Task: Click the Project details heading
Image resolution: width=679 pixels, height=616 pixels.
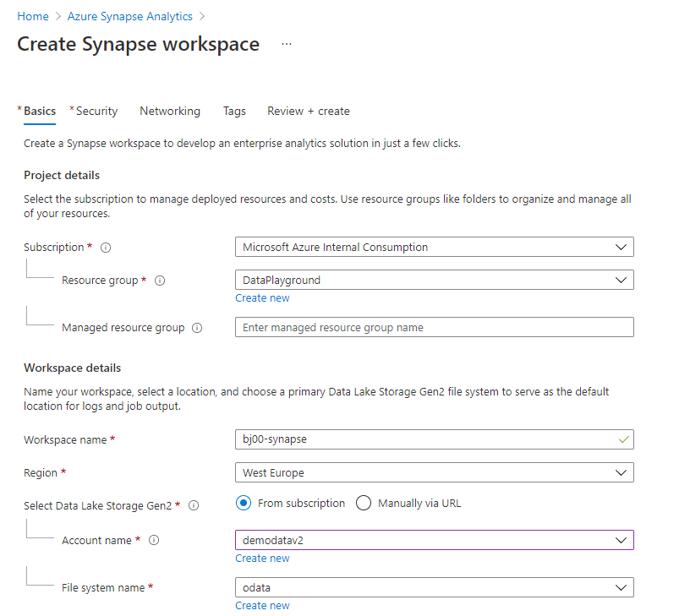Action: pos(62,175)
